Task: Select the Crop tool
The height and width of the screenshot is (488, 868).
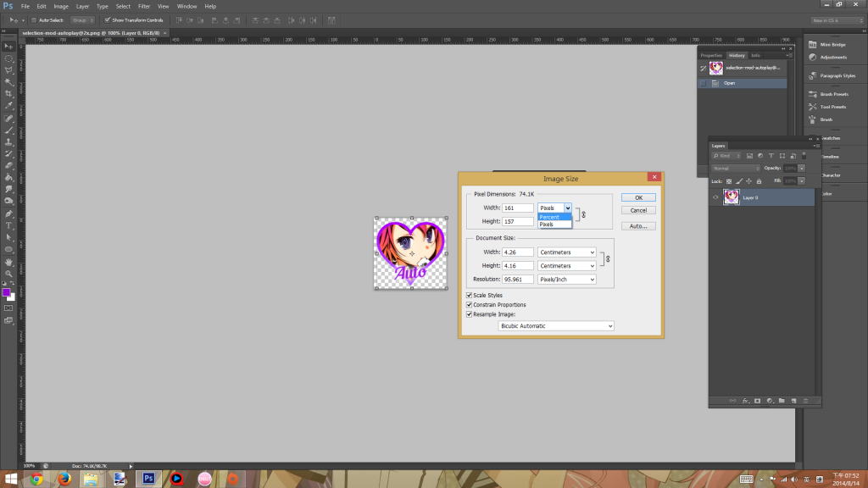Action: [x=8, y=93]
